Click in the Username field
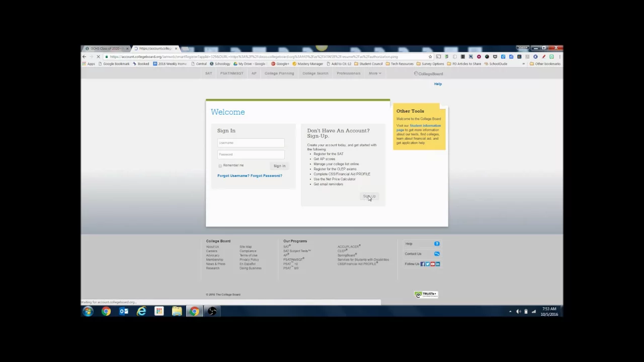644x362 pixels. (251, 143)
